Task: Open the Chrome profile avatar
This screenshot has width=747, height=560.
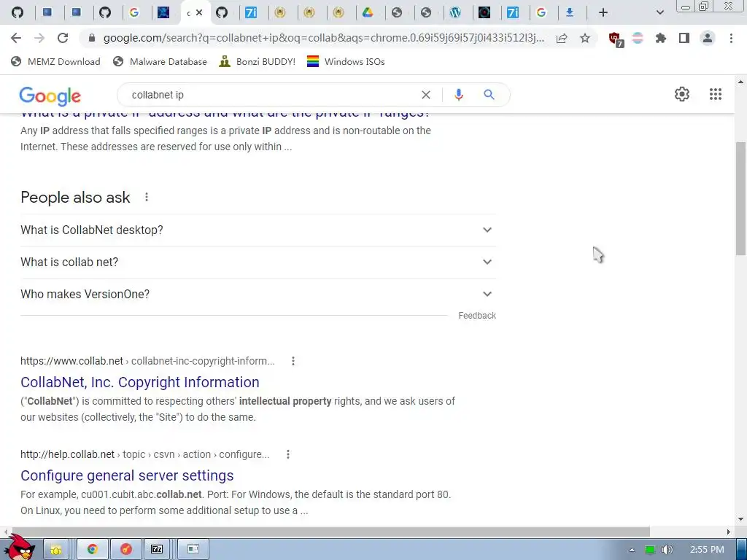Action: pos(708,38)
